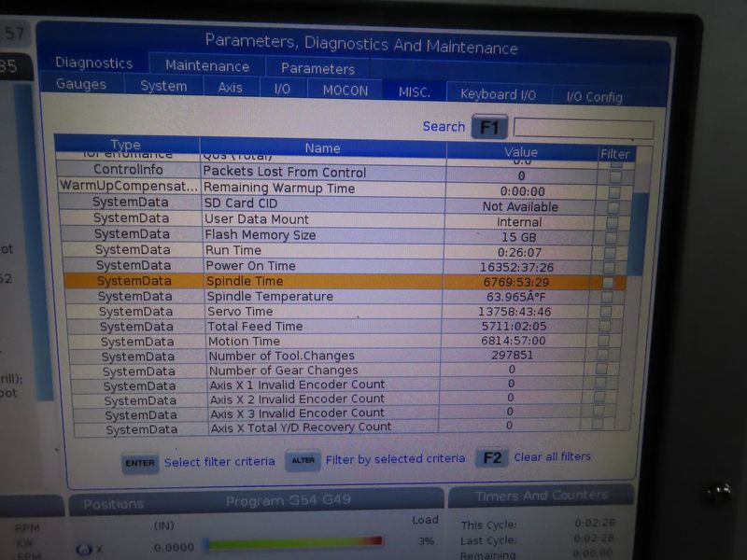Image resolution: width=747 pixels, height=560 pixels.
Task: Select the Packets Lost From Control row
Action: coord(346,173)
